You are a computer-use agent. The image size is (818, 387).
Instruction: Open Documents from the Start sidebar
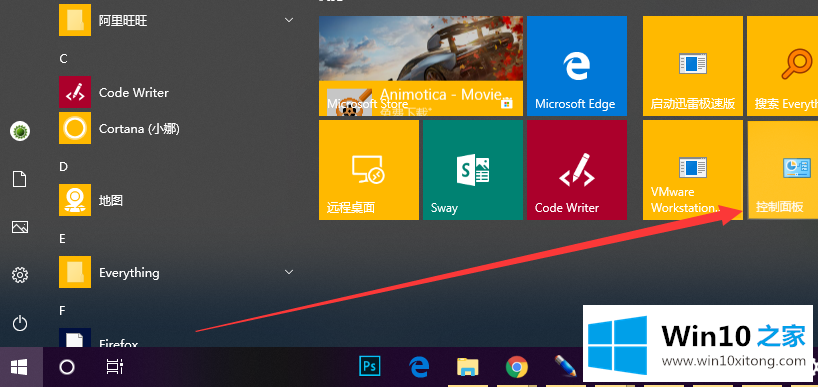pos(20,179)
